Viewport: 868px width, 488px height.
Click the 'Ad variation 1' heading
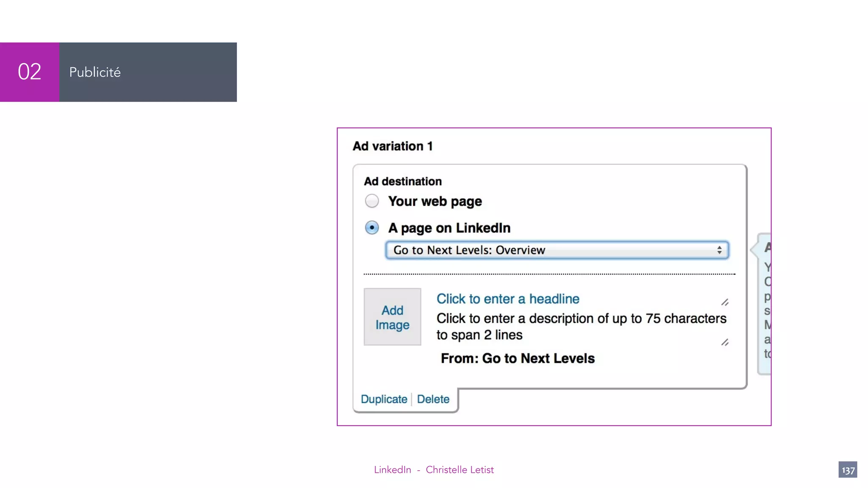(x=392, y=146)
